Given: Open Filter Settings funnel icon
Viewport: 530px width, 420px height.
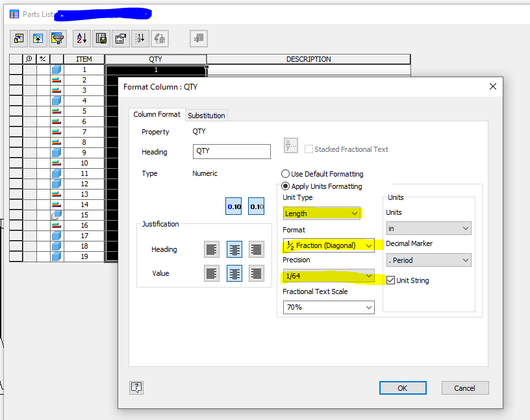Looking at the screenshot, I should tap(58, 38).
